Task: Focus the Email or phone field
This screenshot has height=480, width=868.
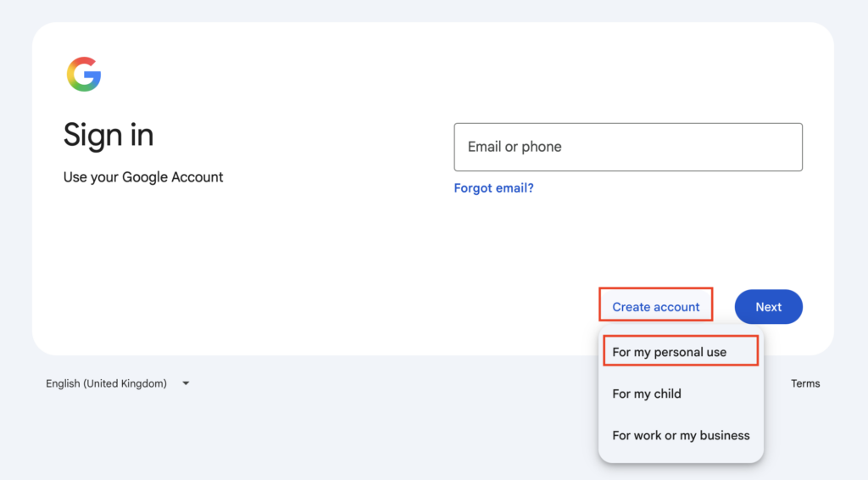Action: 628,147
